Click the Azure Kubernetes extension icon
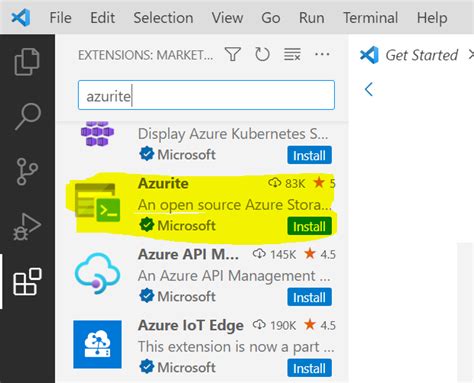 pos(97,134)
